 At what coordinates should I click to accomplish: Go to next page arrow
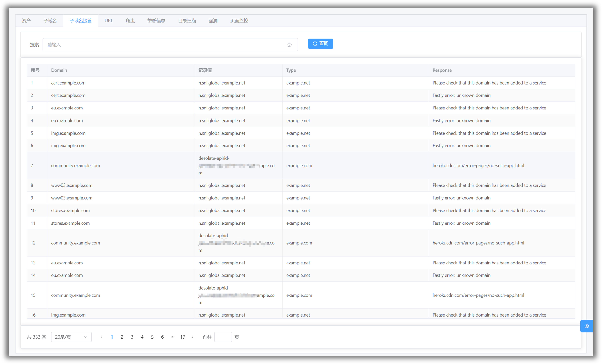click(x=193, y=337)
